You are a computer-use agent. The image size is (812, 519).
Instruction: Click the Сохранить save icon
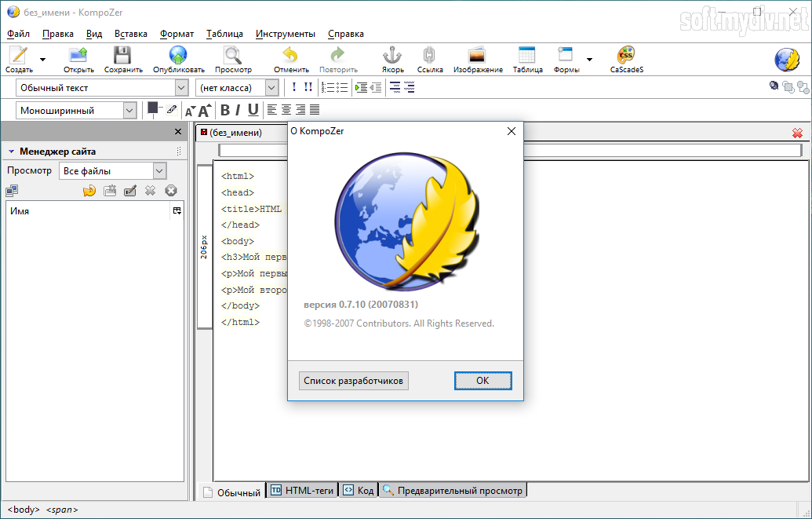coord(122,56)
